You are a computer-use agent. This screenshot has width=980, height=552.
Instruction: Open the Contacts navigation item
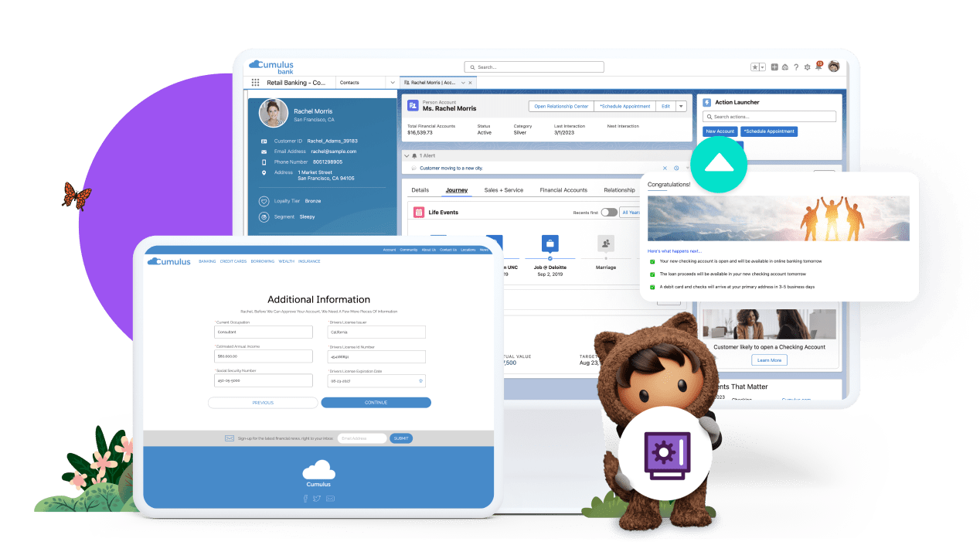pyautogui.click(x=349, y=82)
